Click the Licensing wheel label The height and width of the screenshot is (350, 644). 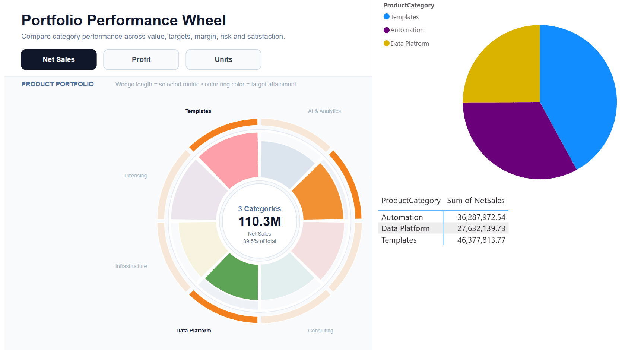pyautogui.click(x=136, y=176)
